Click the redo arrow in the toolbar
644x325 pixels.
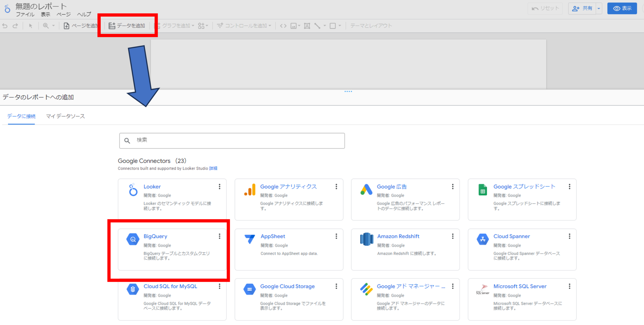point(15,26)
